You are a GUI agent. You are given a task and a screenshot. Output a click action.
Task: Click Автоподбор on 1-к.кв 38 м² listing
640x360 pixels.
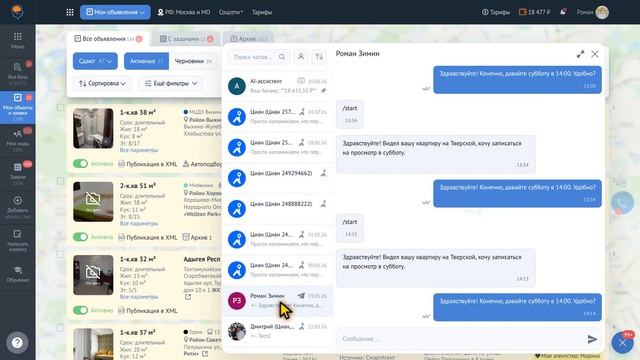tap(202, 164)
